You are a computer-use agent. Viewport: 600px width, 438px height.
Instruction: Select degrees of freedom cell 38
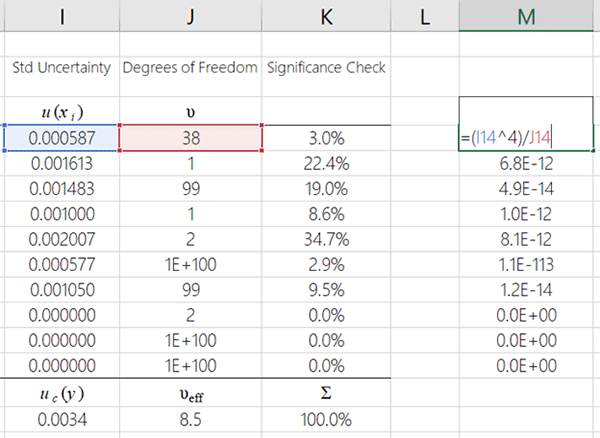click(x=191, y=138)
